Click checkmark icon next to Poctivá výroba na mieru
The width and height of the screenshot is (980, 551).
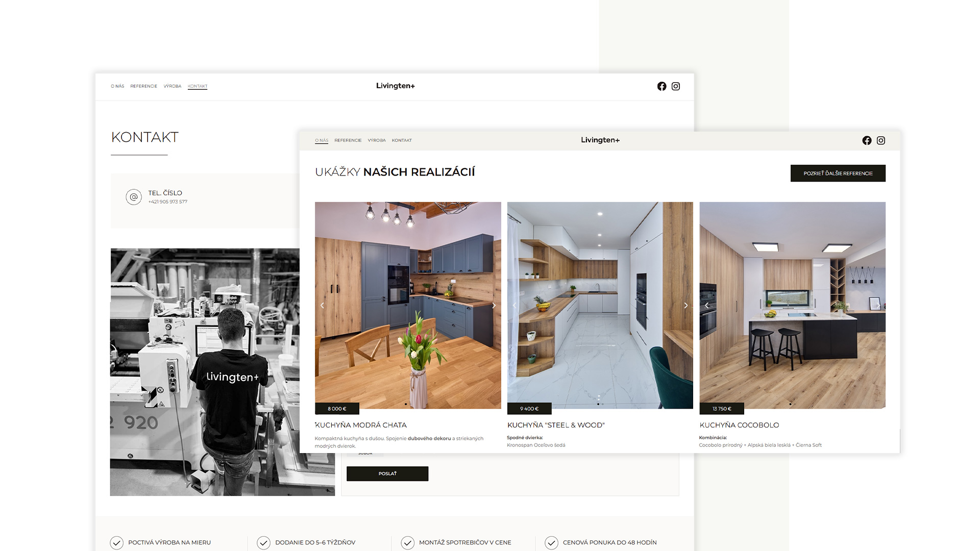117,542
